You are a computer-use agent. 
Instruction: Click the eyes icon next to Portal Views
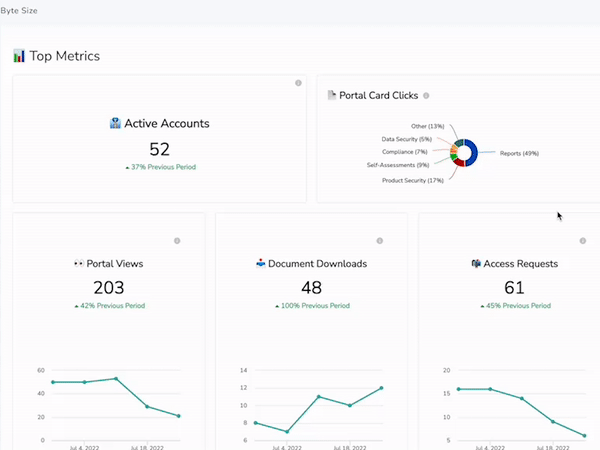point(79,264)
